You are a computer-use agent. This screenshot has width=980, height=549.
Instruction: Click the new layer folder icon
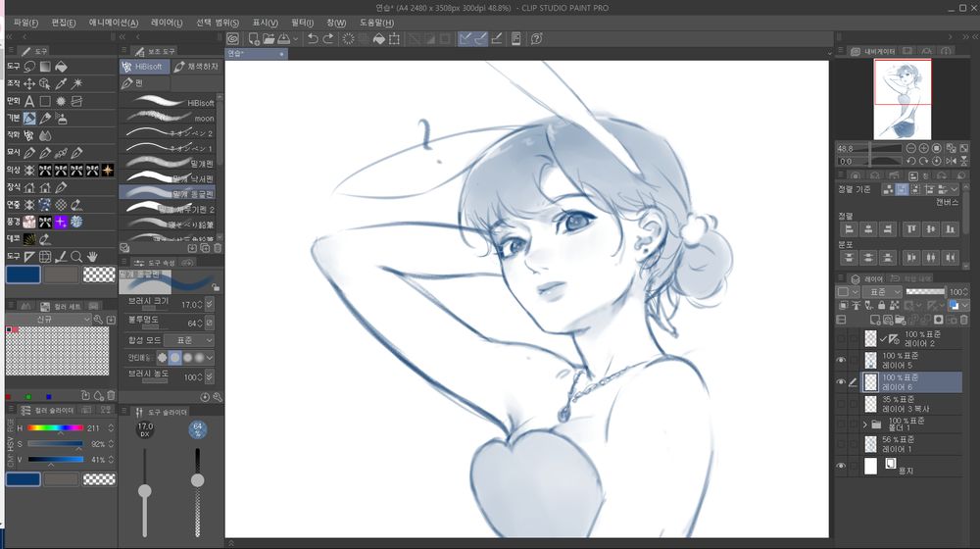(900, 321)
